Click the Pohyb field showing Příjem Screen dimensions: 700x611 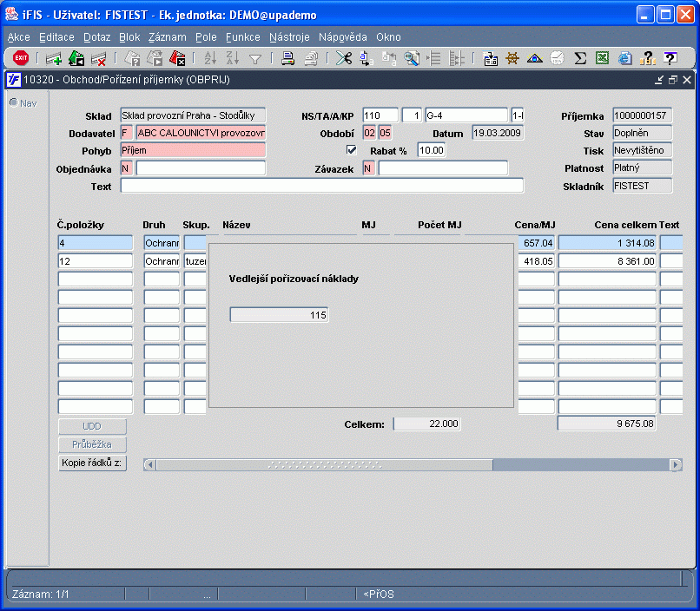tap(193, 150)
